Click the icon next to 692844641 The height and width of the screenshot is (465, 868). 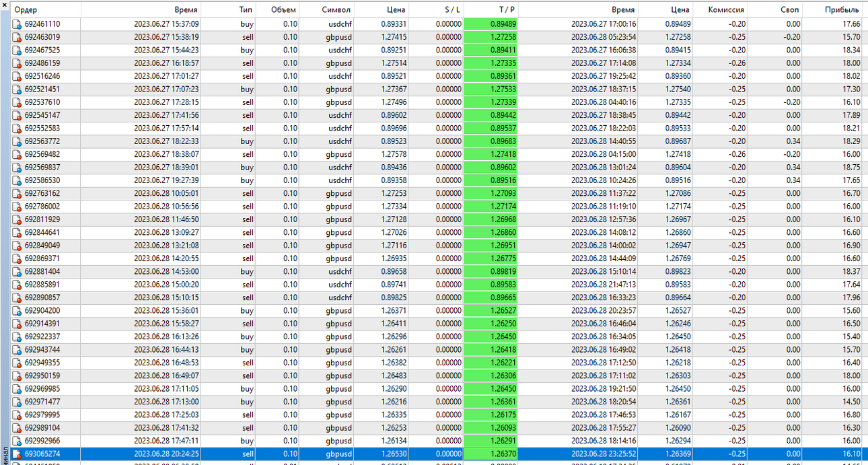pos(17,232)
